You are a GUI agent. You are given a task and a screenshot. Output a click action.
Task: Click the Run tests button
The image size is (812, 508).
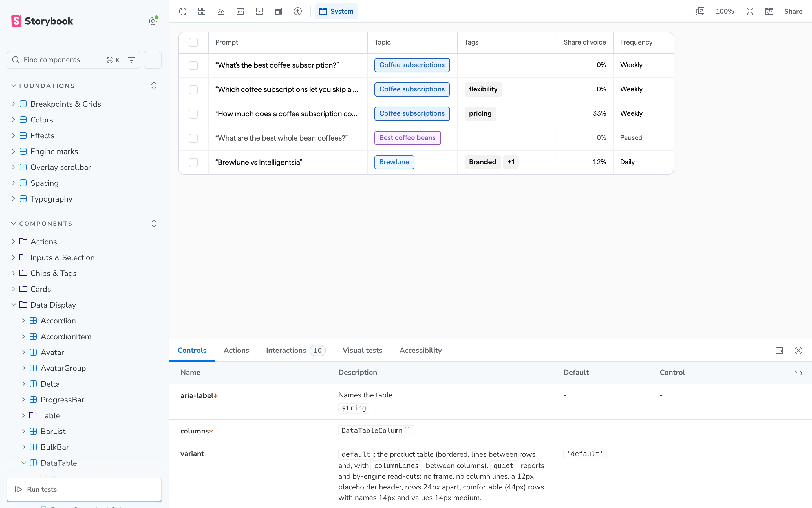(x=84, y=489)
